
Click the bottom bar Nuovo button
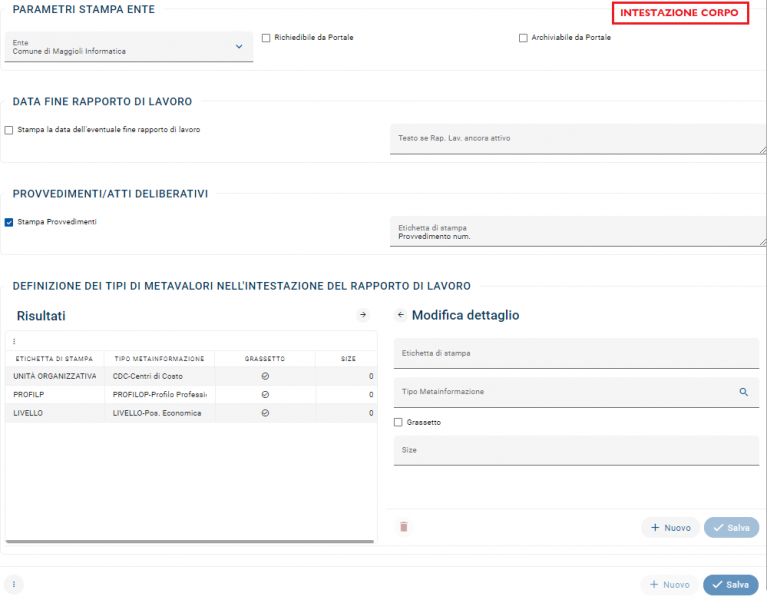click(x=670, y=585)
